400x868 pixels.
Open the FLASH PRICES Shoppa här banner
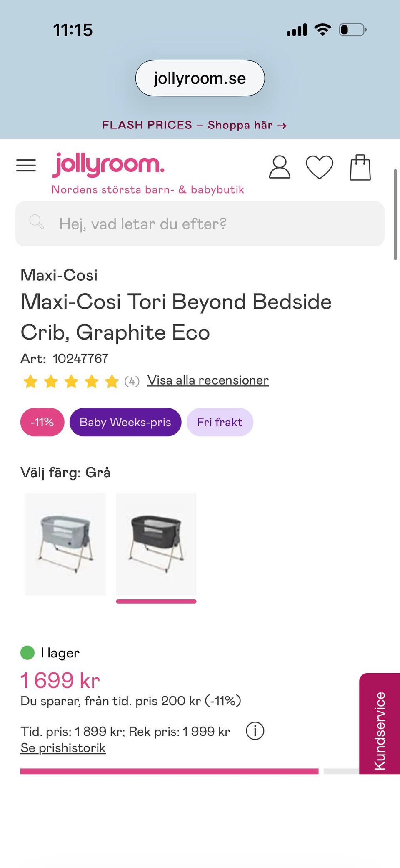click(x=194, y=125)
